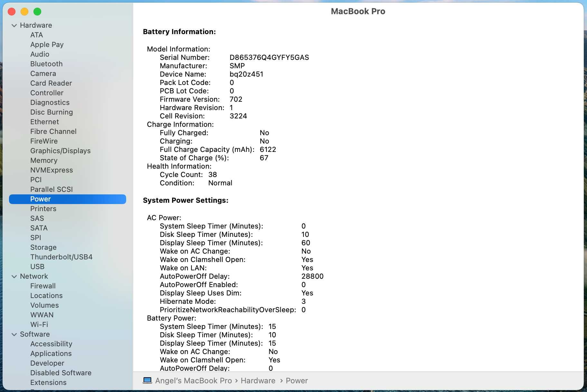Select Thunderbolt/USB4 in the sidebar
Screen dimensions: 587x392
pyautogui.click(x=61, y=257)
